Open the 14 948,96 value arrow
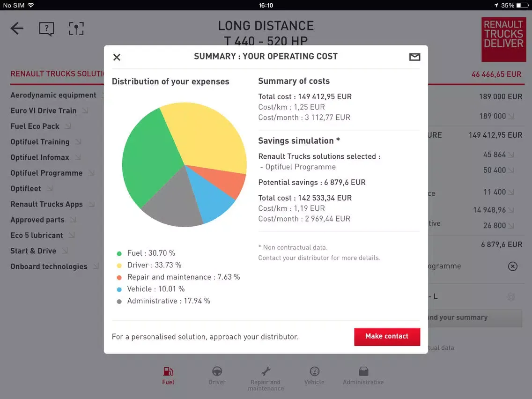 [511, 210]
